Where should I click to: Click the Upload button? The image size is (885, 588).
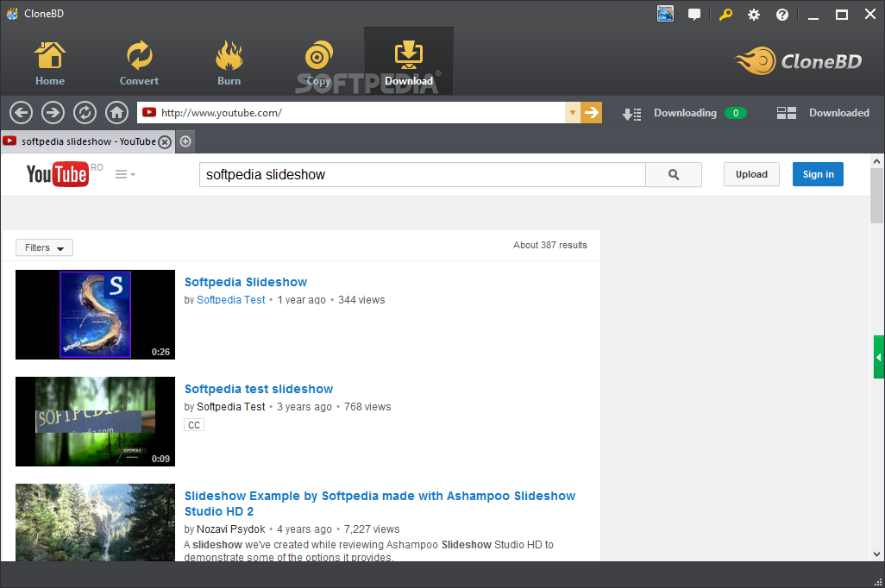(751, 174)
